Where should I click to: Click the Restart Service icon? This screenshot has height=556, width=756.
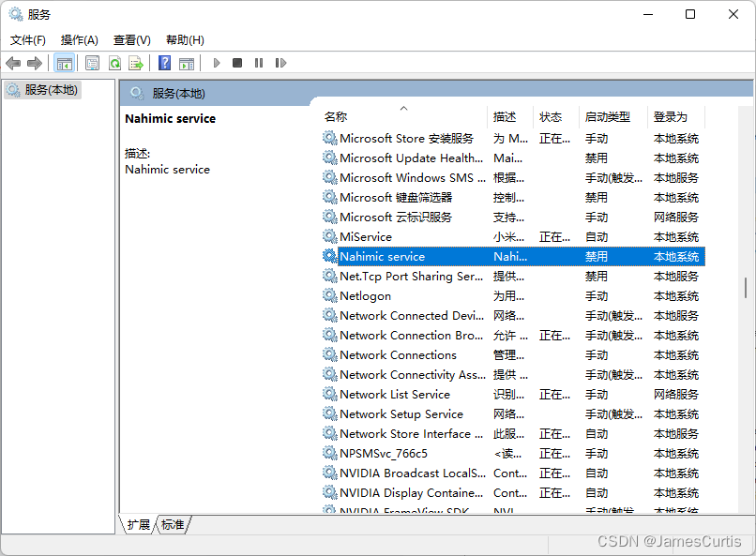(x=280, y=63)
